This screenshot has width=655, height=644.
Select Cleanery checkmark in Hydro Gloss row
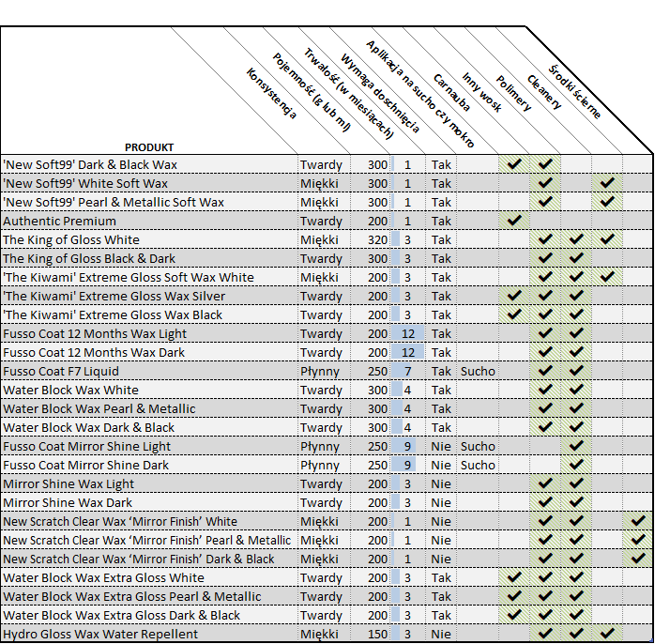pyautogui.click(x=607, y=633)
